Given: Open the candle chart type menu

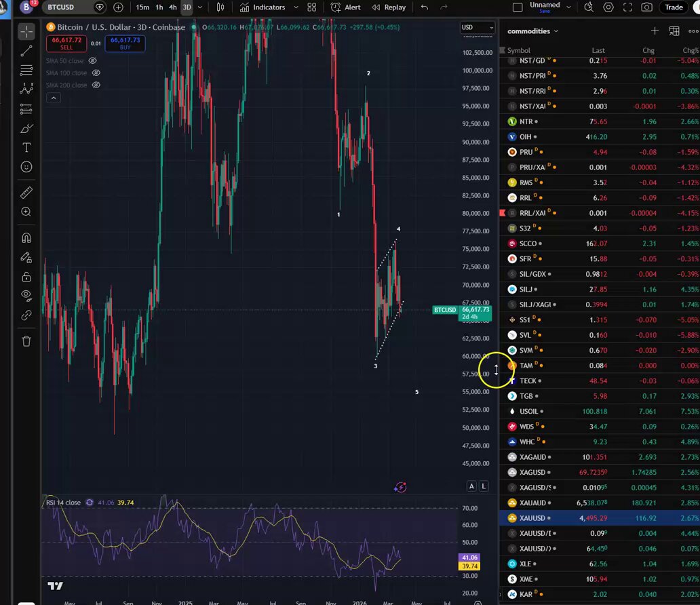Looking at the screenshot, I should tap(220, 7).
